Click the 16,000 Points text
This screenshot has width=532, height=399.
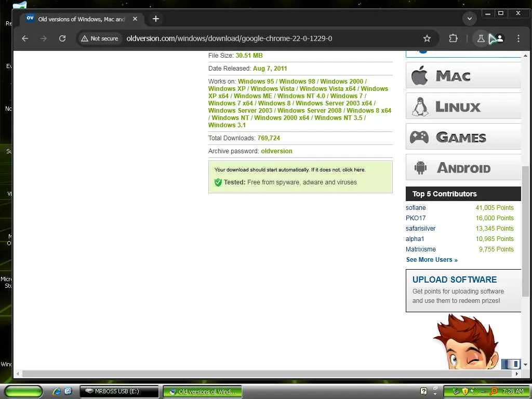click(x=495, y=218)
